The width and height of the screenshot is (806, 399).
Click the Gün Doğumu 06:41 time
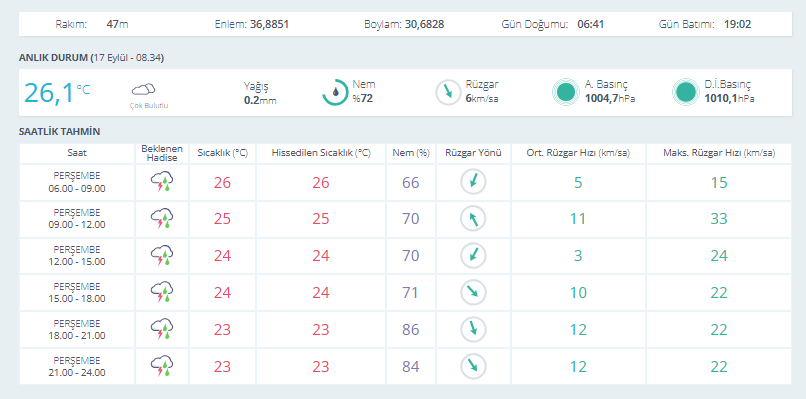591,24
